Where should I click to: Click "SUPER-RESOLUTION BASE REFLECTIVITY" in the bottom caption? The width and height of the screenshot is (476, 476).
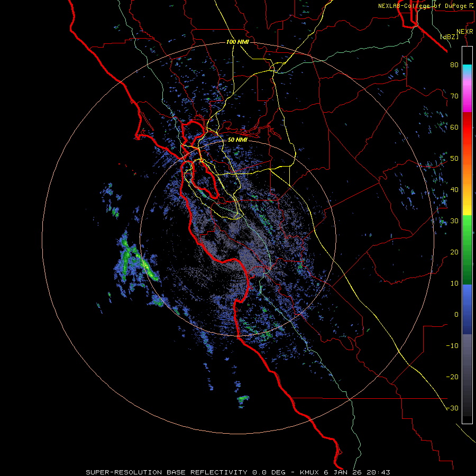click(167, 472)
